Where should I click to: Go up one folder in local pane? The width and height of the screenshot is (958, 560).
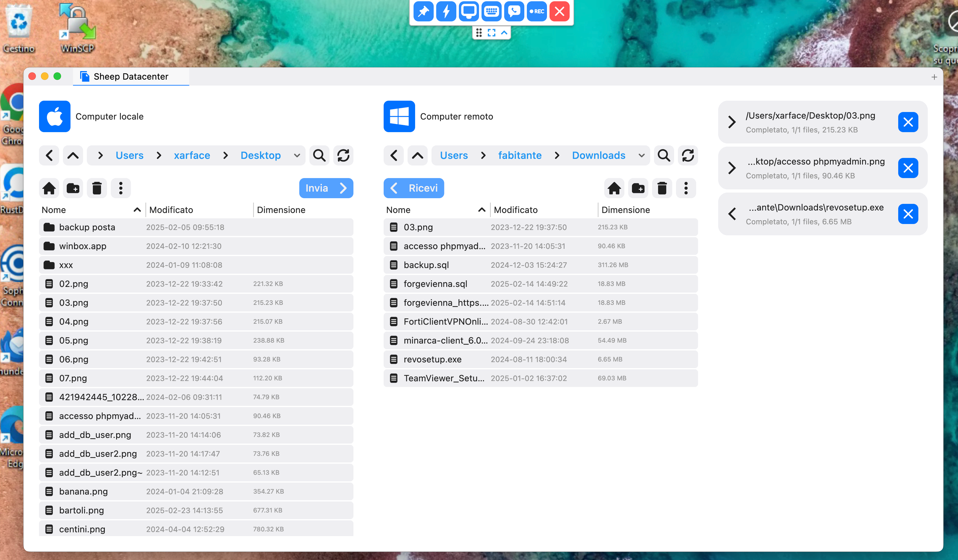[x=73, y=155]
